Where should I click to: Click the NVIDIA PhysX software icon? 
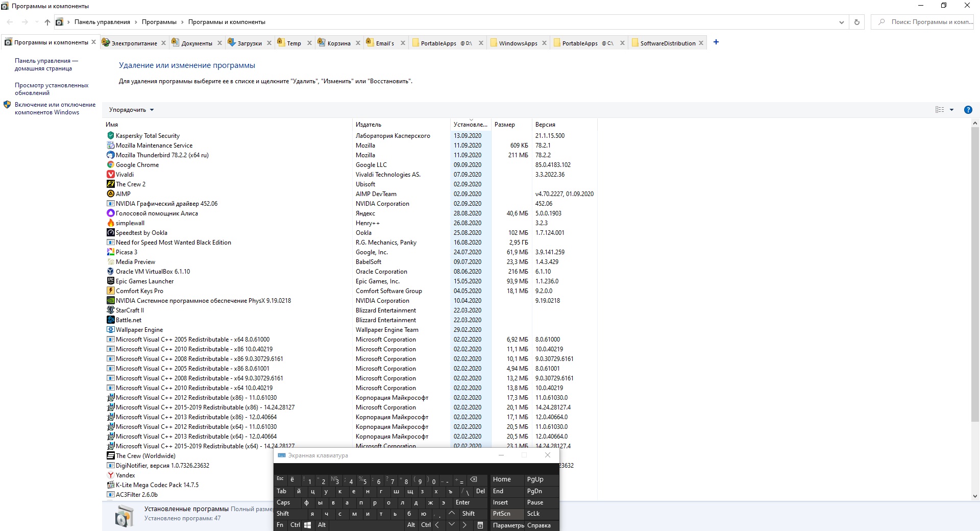pyautogui.click(x=110, y=301)
